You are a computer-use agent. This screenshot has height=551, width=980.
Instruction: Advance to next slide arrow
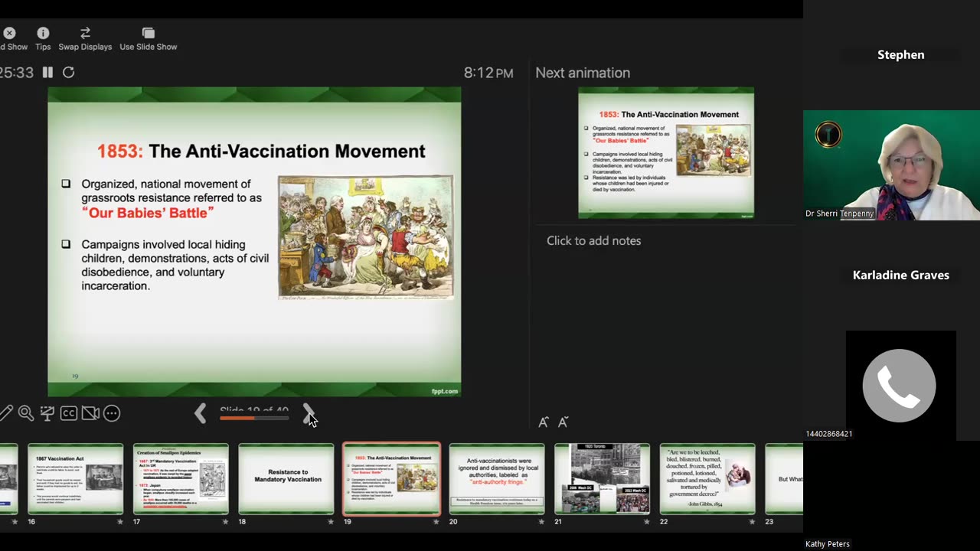308,414
